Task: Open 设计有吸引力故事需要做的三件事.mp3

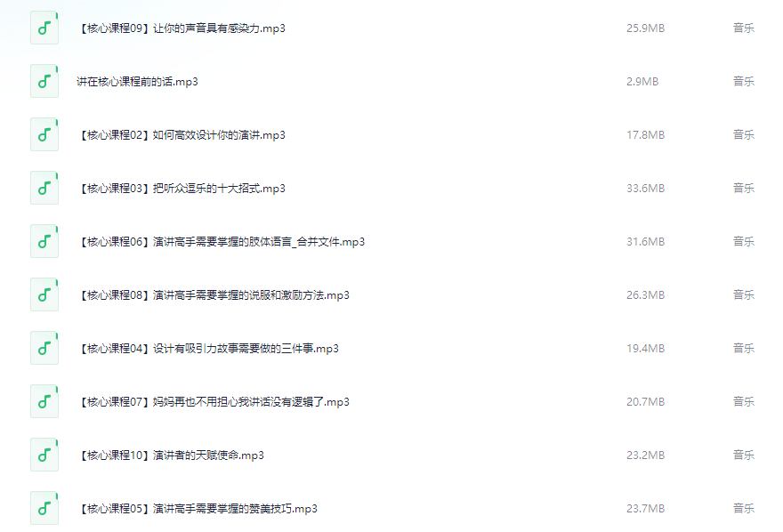Action: (208, 349)
